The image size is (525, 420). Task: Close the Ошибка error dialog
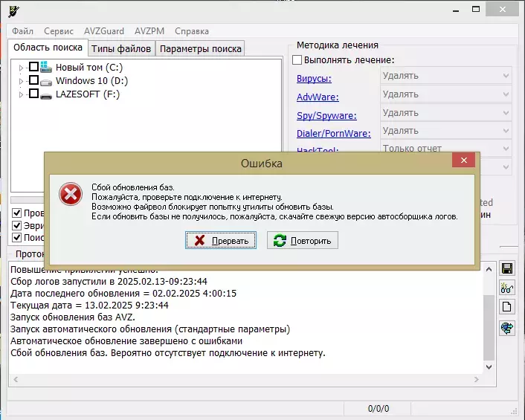(464, 161)
